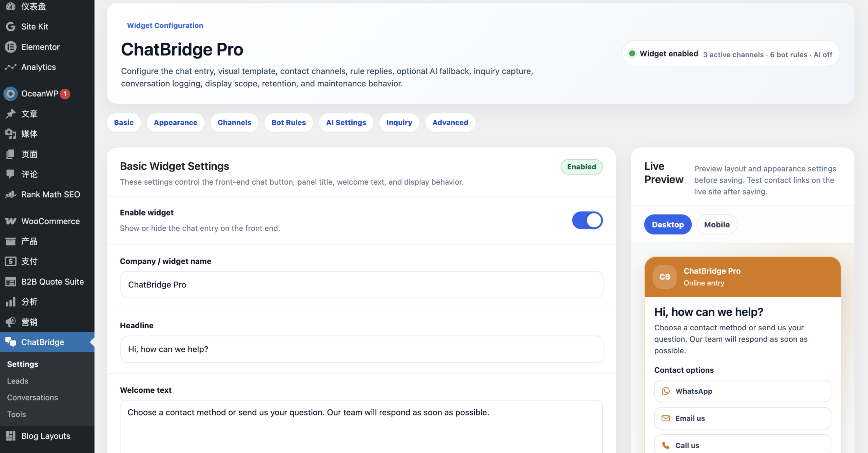Click the Call us contact button

[743, 444]
